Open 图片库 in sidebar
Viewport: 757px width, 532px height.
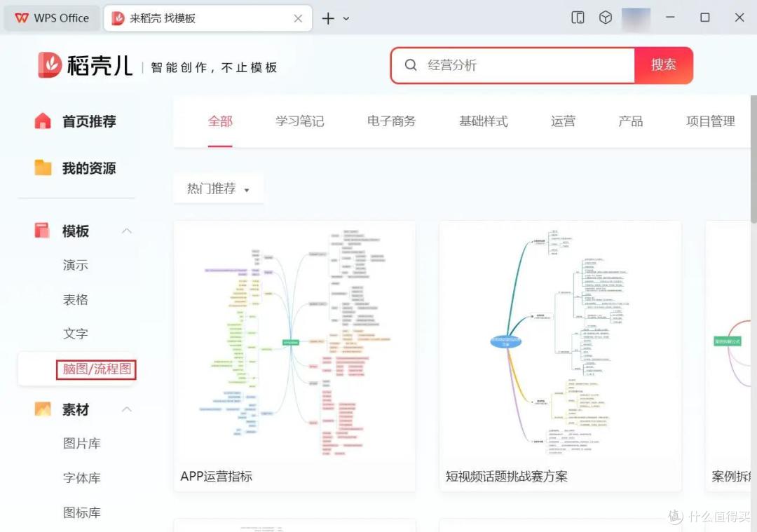[x=81, y=443]
